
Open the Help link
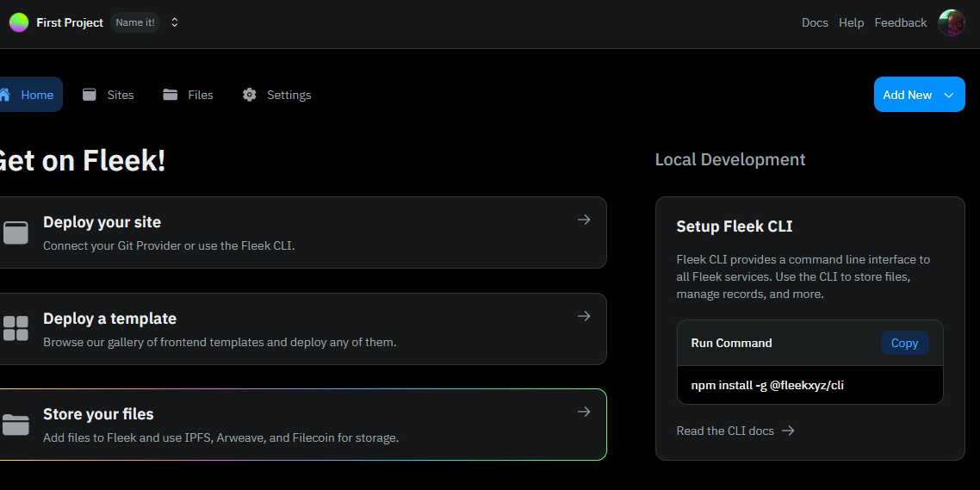tap(851, 22)
